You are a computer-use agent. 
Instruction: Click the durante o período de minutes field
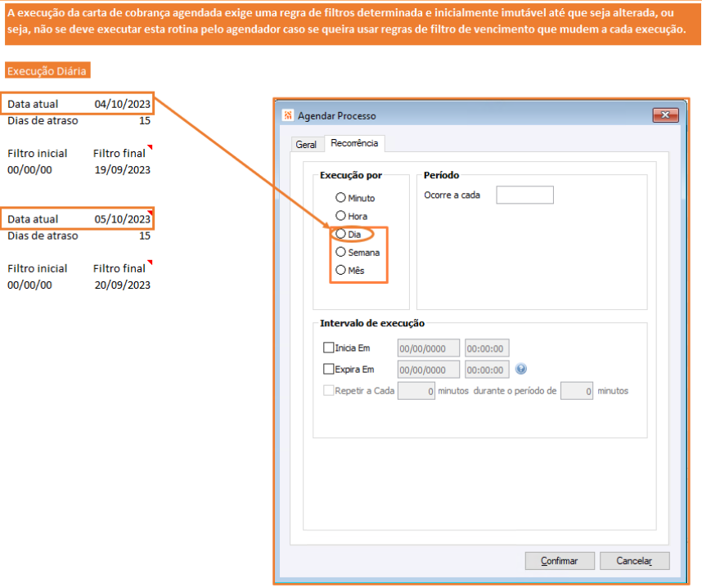(x=577, y=391)
